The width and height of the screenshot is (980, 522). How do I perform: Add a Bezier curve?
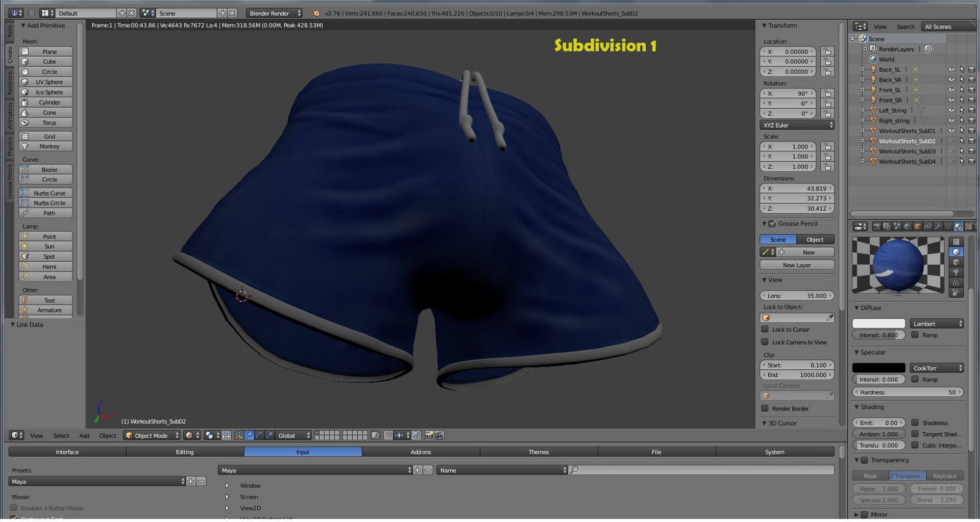coord(46,170)
